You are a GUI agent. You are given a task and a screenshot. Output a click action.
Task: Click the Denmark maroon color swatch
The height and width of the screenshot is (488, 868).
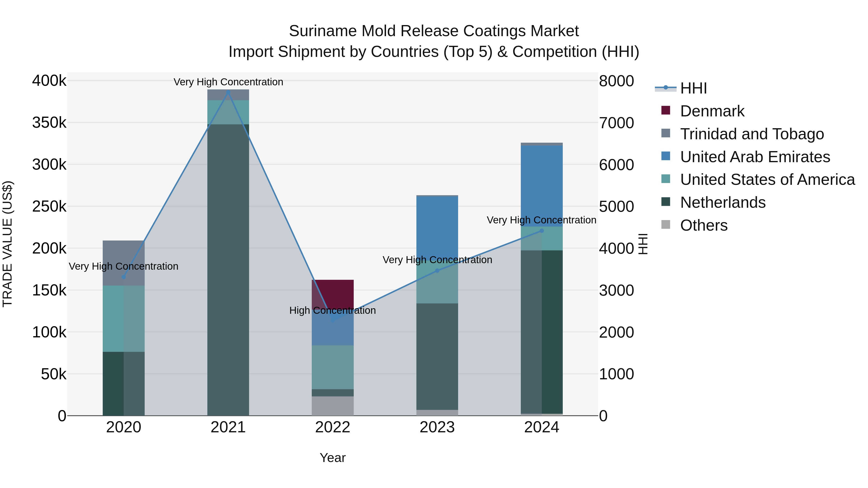point(666,110)
